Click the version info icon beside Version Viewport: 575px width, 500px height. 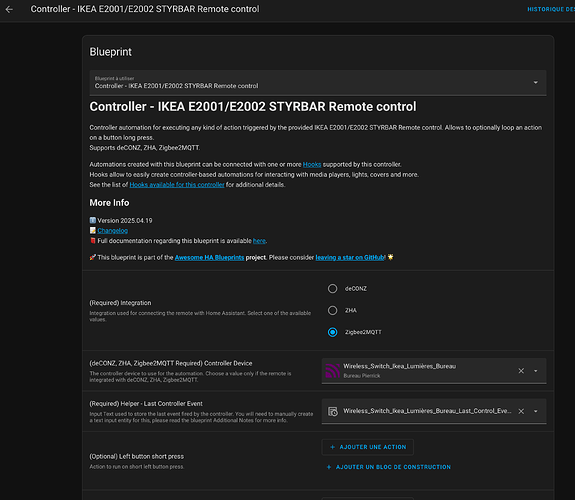coord(93,220)
